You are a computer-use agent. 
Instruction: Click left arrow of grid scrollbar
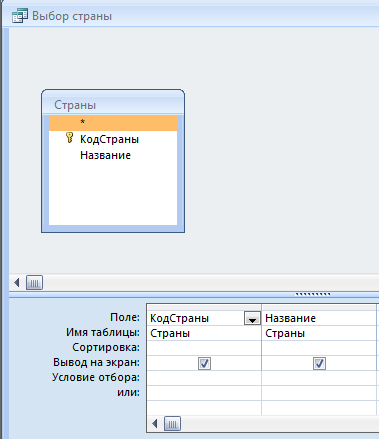click(x=155, y=424)
